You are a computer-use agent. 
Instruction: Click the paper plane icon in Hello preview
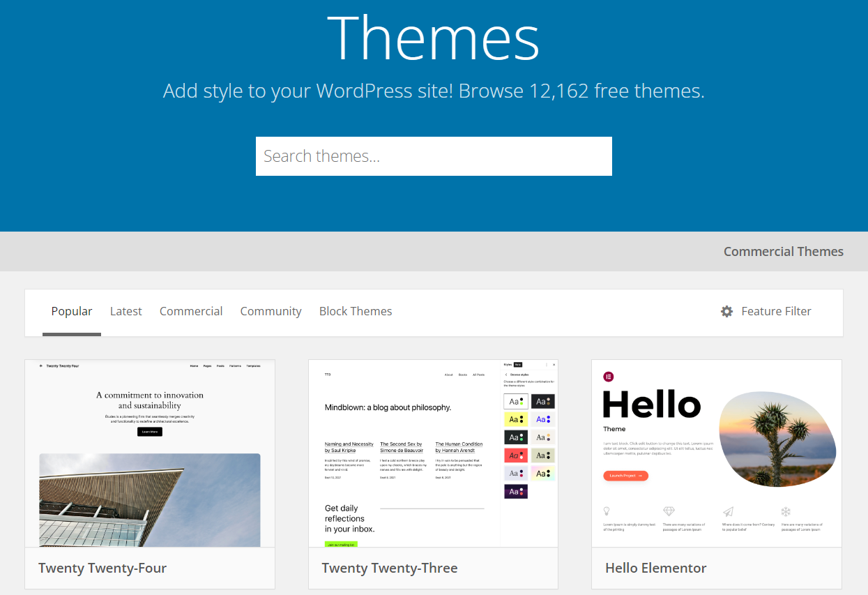[728, 511]
